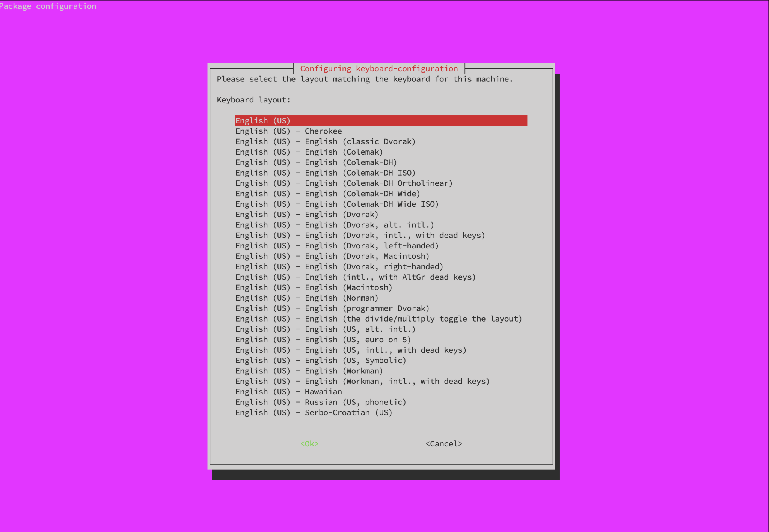Choose the Hawaiian keyboard layout
This screenshot has width=769, height=532.
[288, 392]
